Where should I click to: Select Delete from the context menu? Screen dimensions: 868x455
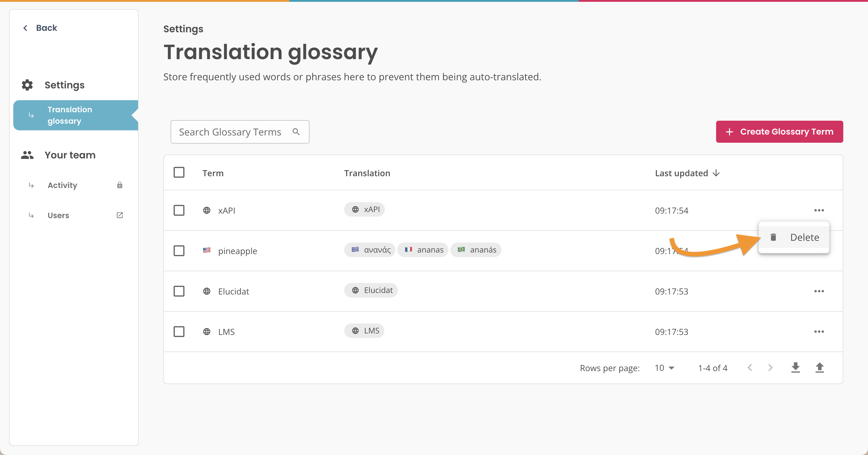[x=805, y=237]
